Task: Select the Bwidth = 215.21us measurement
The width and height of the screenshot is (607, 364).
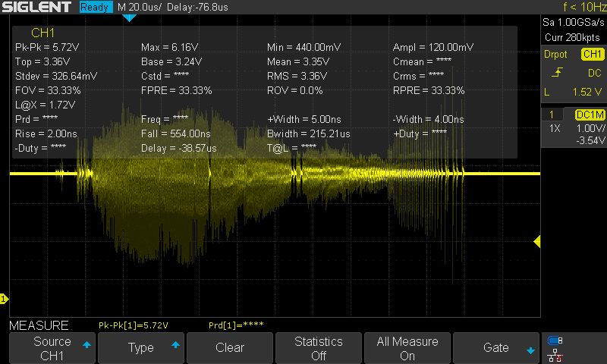Action: (309, 133)
